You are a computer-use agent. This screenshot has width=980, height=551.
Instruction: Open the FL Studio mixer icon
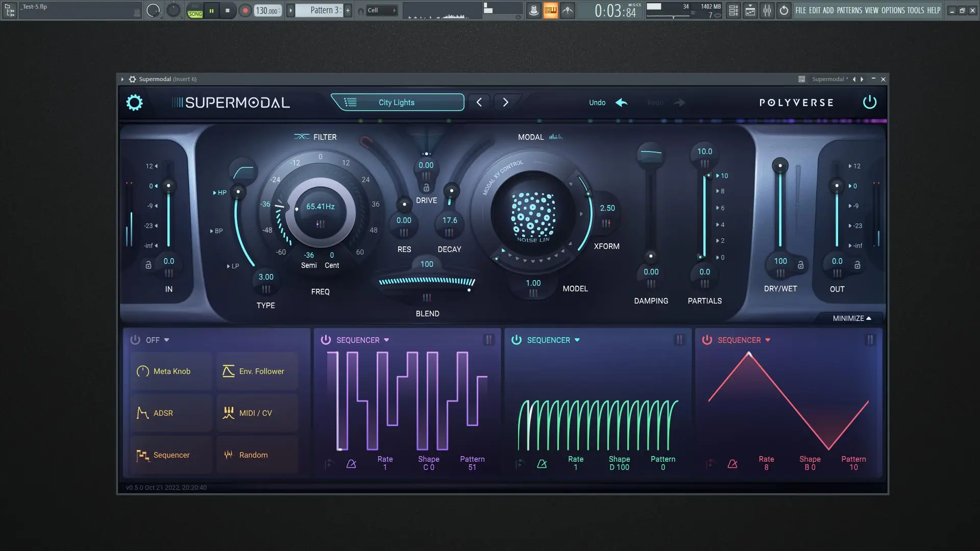point(767,10)
